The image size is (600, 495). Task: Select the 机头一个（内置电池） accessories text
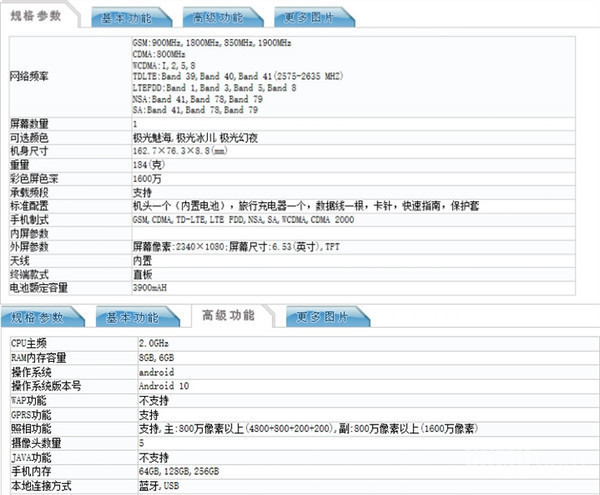coord(306,206)
